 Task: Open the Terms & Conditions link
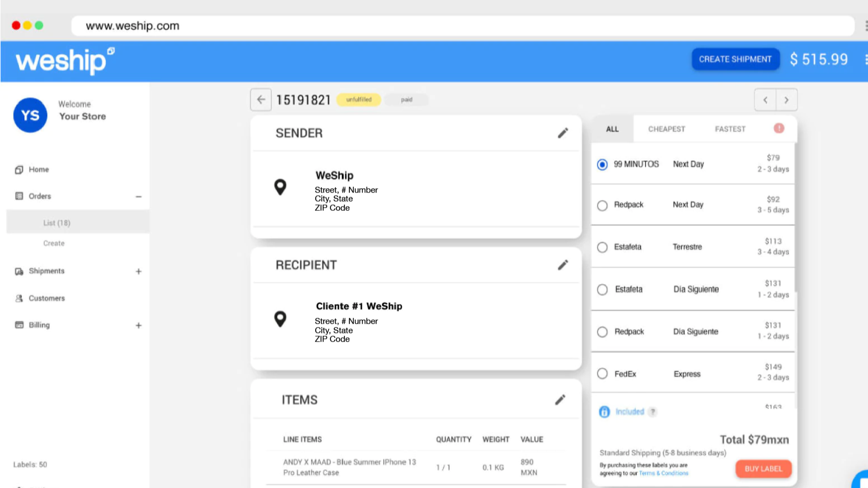[663, 473]
